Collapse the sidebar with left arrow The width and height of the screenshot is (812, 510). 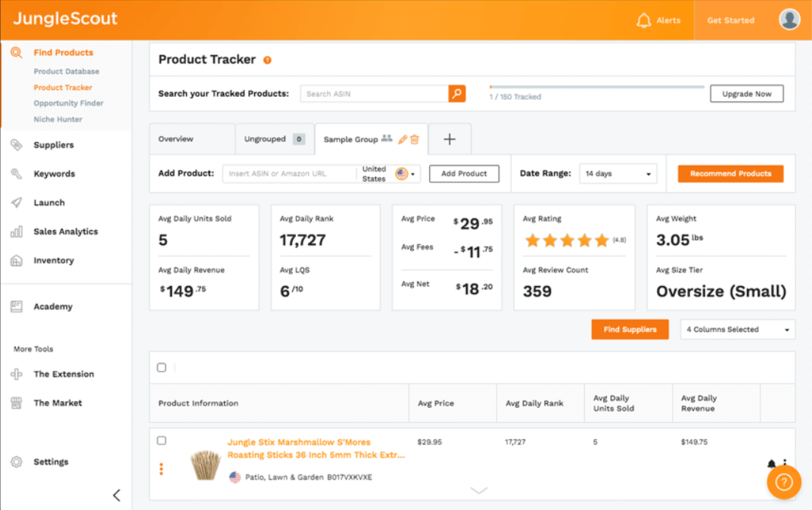coord(117,496)
